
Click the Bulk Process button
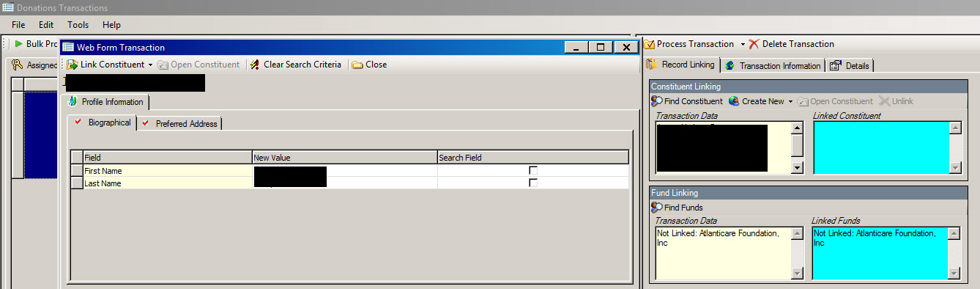(36, 44)
